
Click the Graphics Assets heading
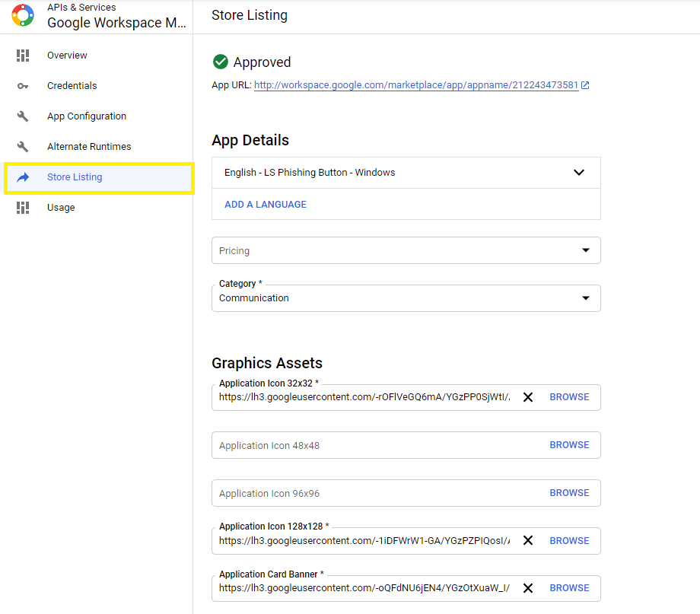tap(267, 363)
